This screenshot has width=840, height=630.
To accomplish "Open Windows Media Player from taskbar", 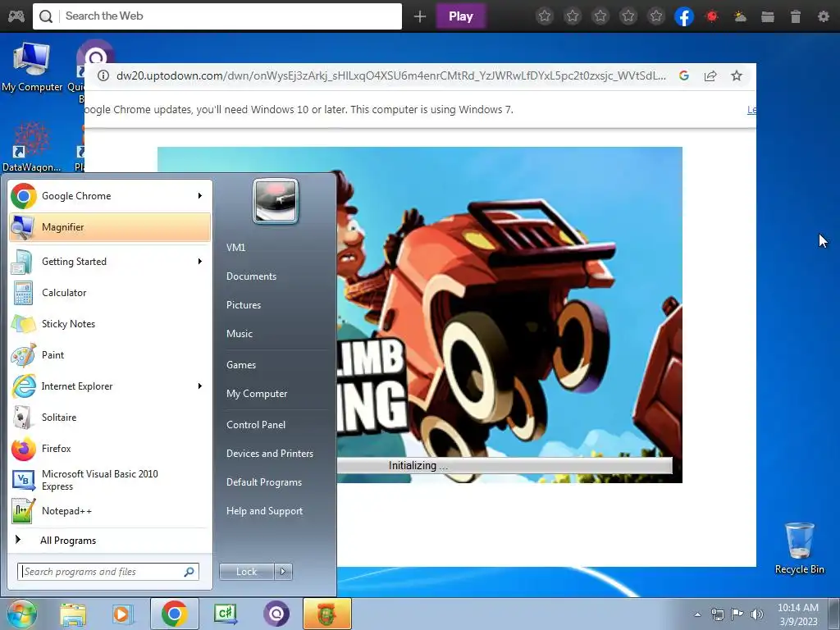I will [x=122, y=614].
